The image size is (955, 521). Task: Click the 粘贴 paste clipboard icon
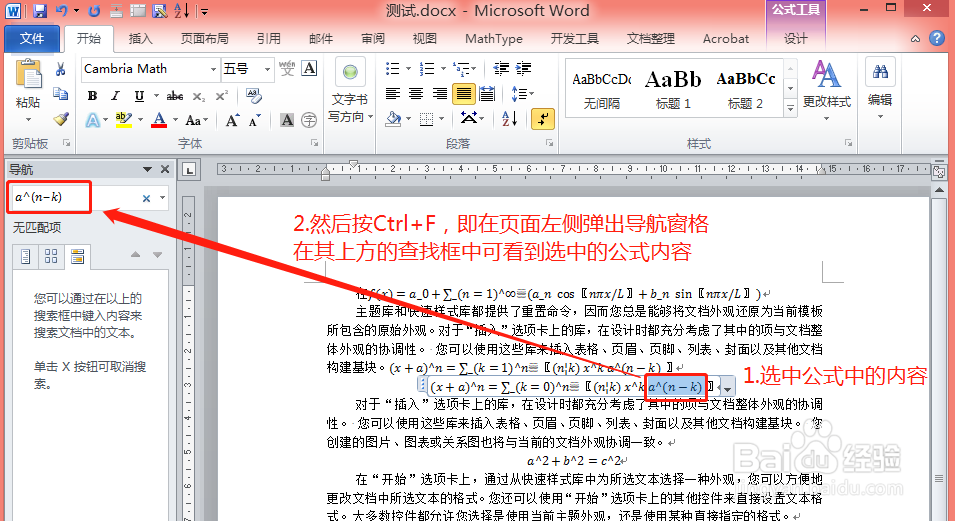[28, 76]
